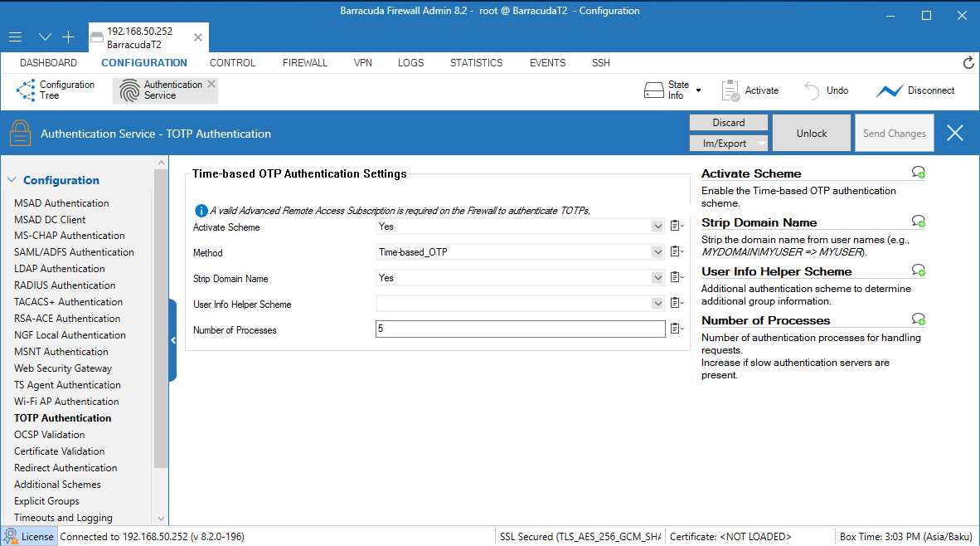The image size is (980, 546).
Task: Open the Strip Domain Name dropdown
Action: click(x=657, y=278)
